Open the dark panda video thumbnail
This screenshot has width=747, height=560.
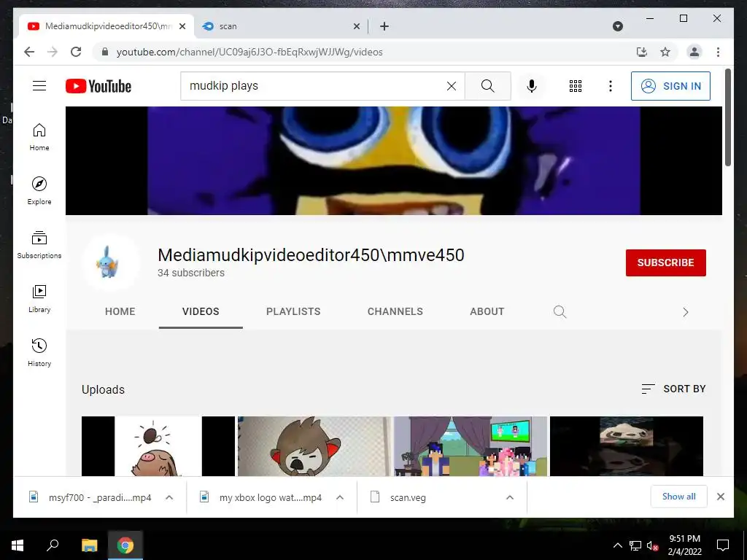point(627,446)
